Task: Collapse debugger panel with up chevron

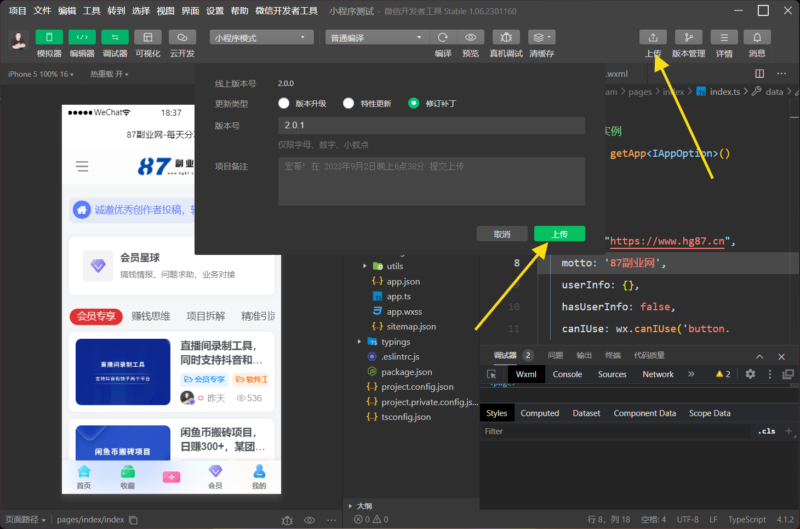Action: pos(760,357)
